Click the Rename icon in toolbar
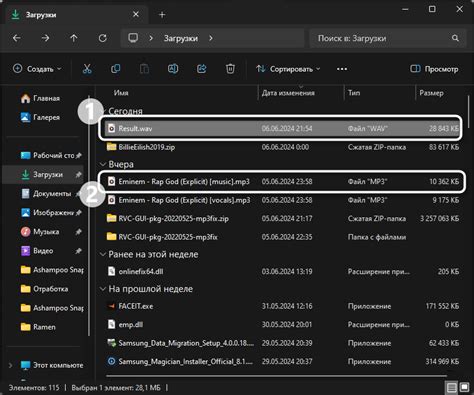Image resolution: width=474 pixels, height=395 pixels. (x=173, y=69)
